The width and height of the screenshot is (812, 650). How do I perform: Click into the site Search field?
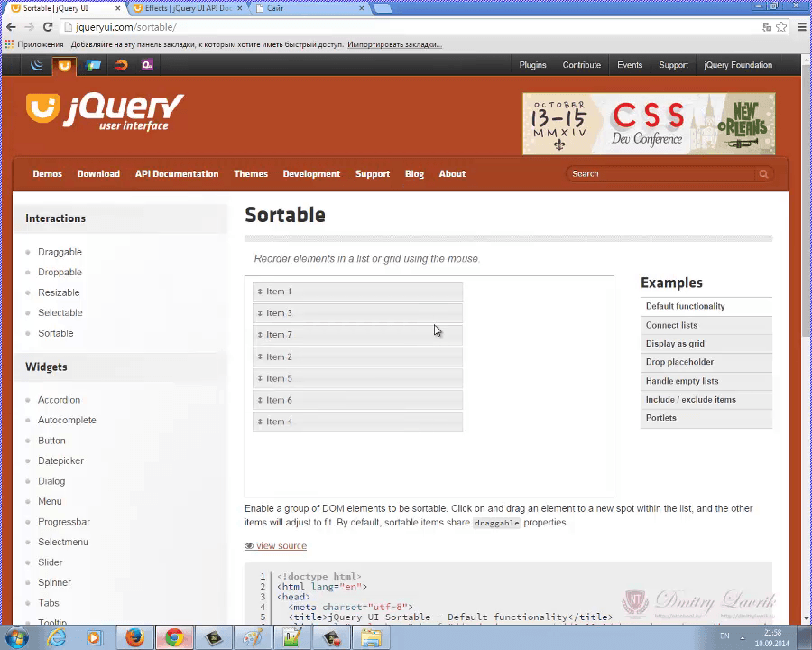coord(662,173)
